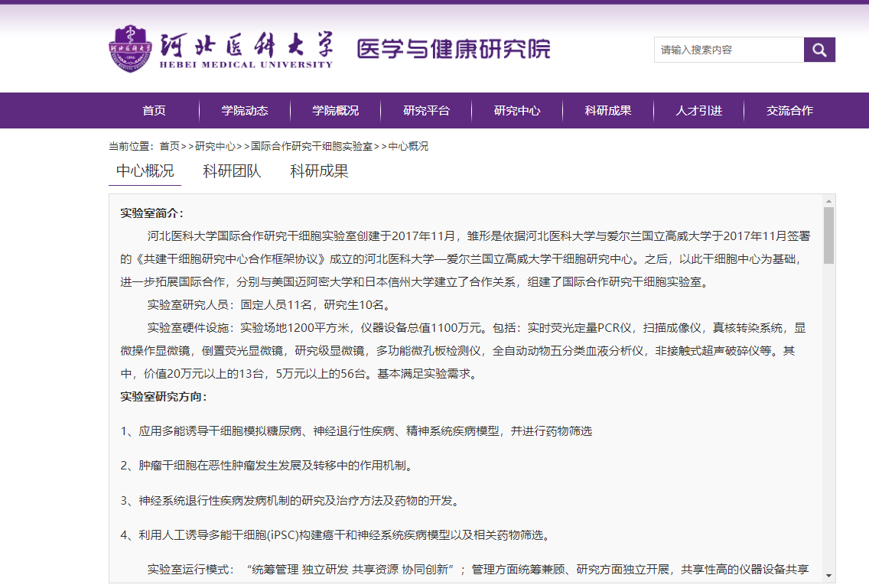Click the magnifier search icon button
Screen dimensions: 869x588
(x=819, y=50)
